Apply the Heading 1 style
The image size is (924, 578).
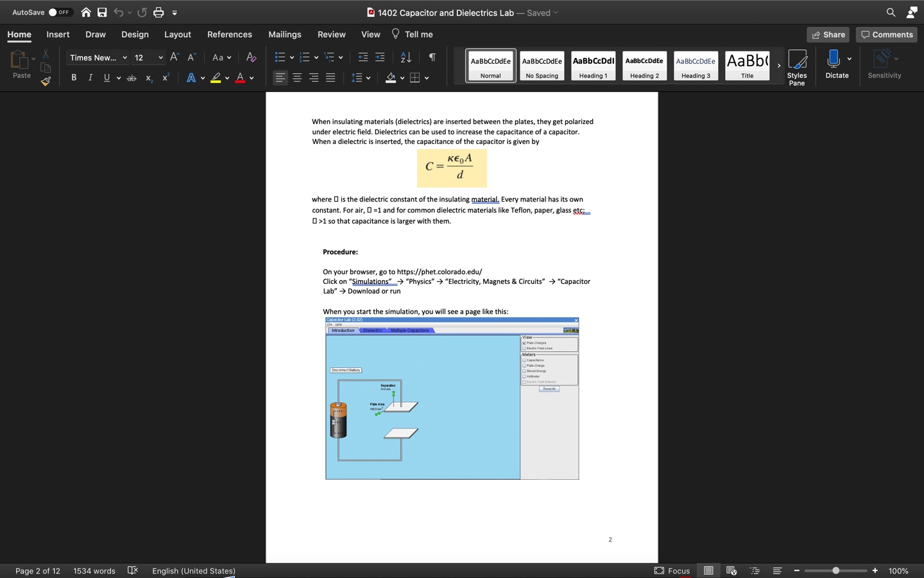tap(593, 66)
